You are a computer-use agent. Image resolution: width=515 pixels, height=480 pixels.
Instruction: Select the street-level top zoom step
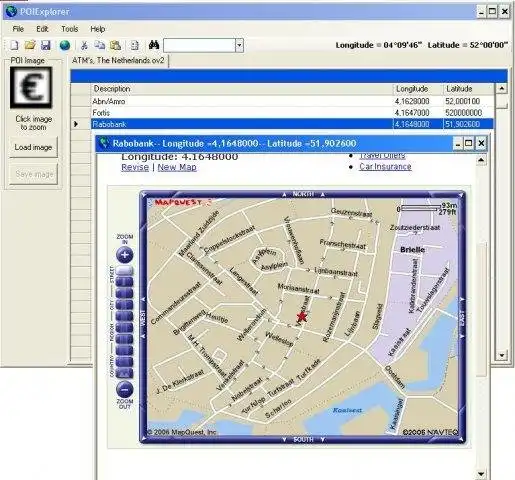125,270
